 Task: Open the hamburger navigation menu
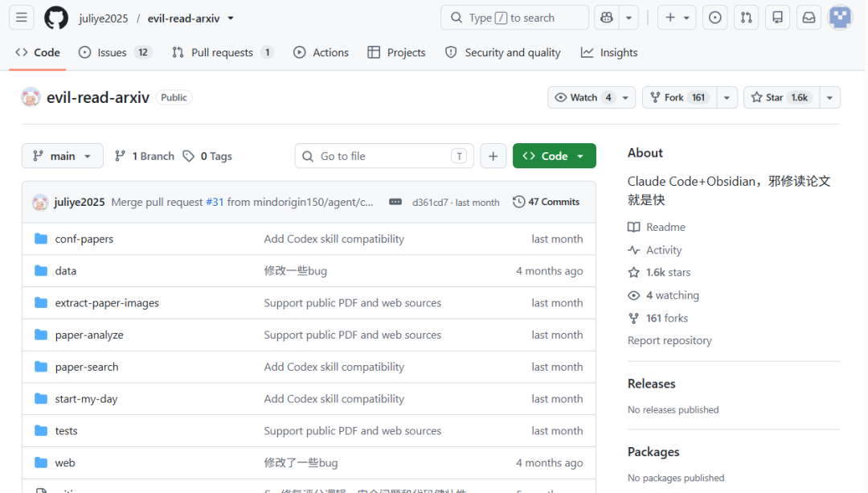(22, 18)
